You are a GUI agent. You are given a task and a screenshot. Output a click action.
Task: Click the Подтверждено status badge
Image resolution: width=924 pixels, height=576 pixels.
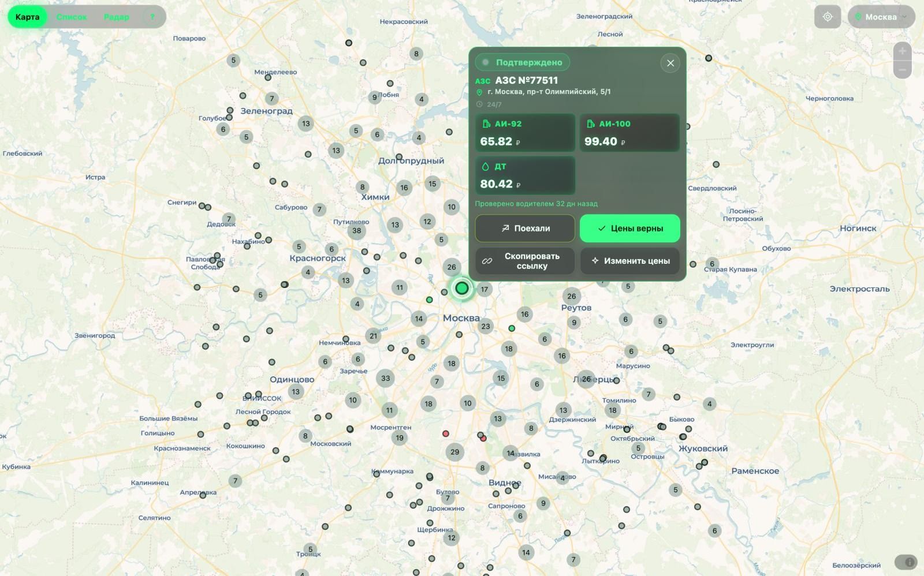tap(523, 62)
